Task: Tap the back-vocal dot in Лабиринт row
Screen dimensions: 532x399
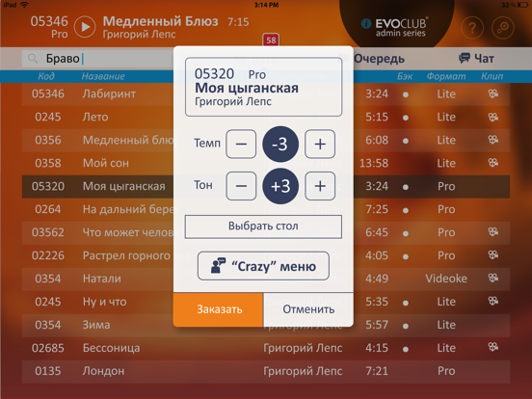Action: pyautogui.click(x=405, y=94)
